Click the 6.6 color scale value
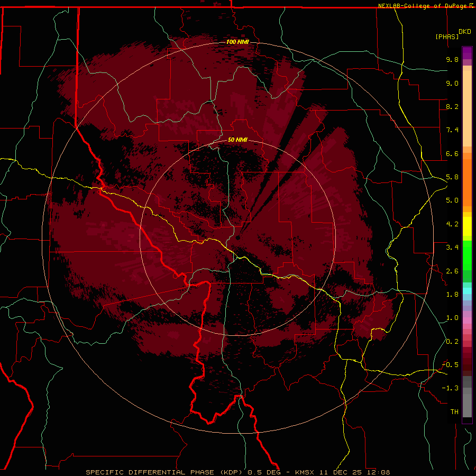The height and width of the screenshot is (476, 476). pos(452,153)
